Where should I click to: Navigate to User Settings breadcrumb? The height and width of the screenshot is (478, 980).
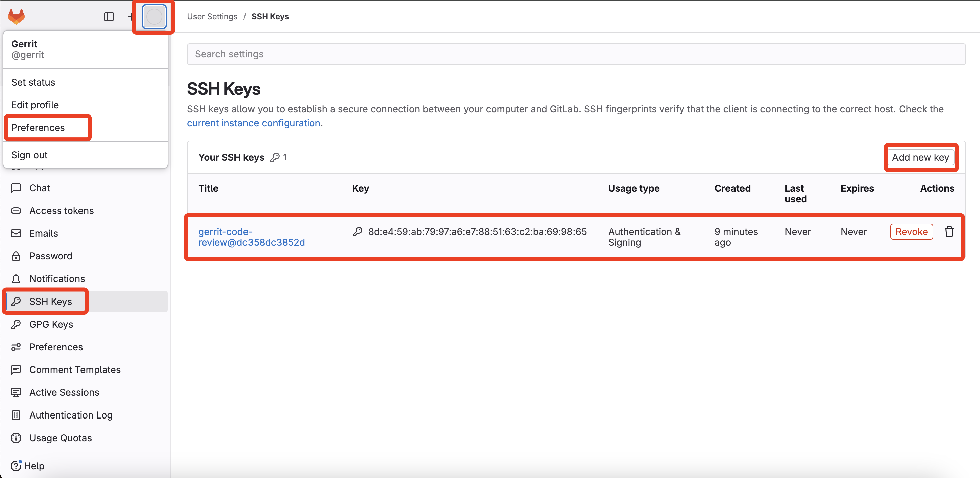click(212, 16)
